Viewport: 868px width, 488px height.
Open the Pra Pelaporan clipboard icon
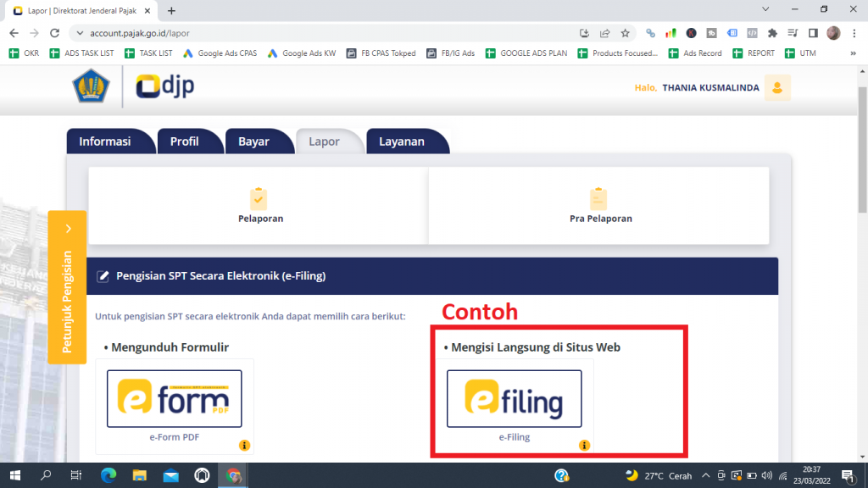[599, 198]
